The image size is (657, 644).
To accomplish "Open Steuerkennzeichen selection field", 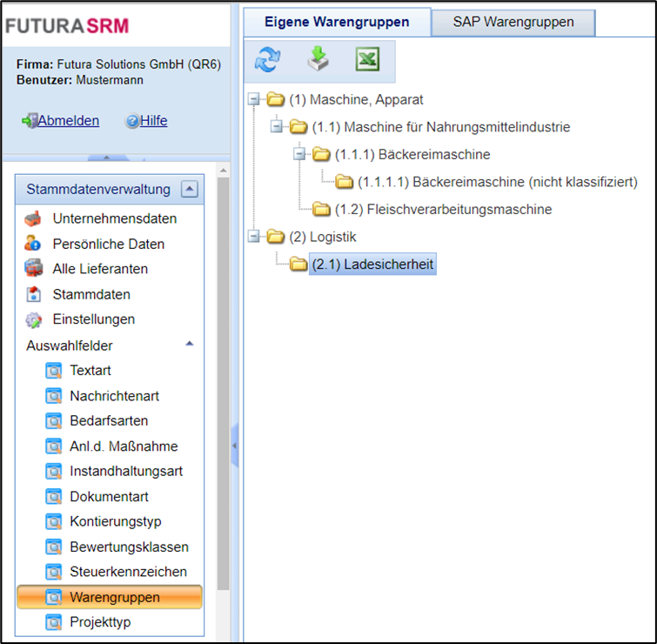I will point(128,572).
